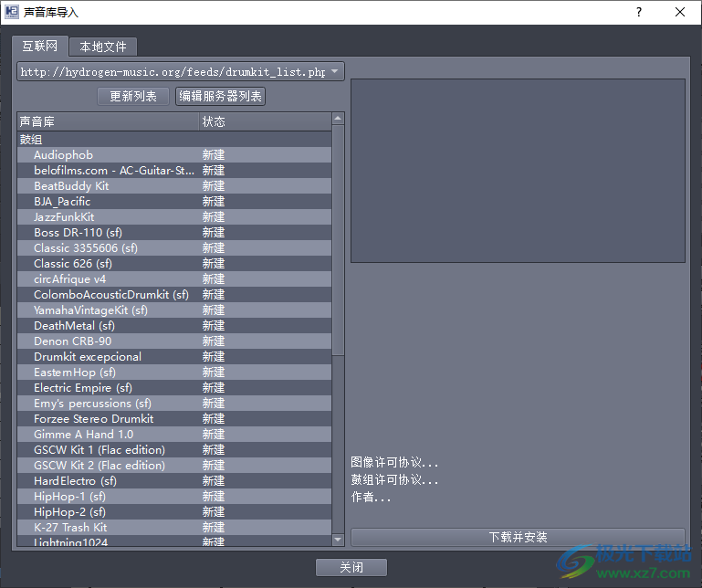
Task: Select the EasternHop (sf) drumkit
Action: 174,373
